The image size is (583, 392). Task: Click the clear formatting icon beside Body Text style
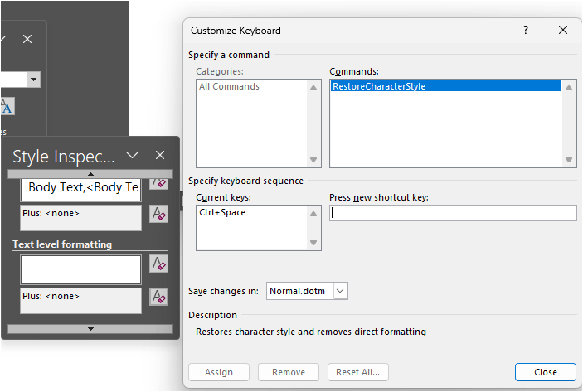point(159,183)
